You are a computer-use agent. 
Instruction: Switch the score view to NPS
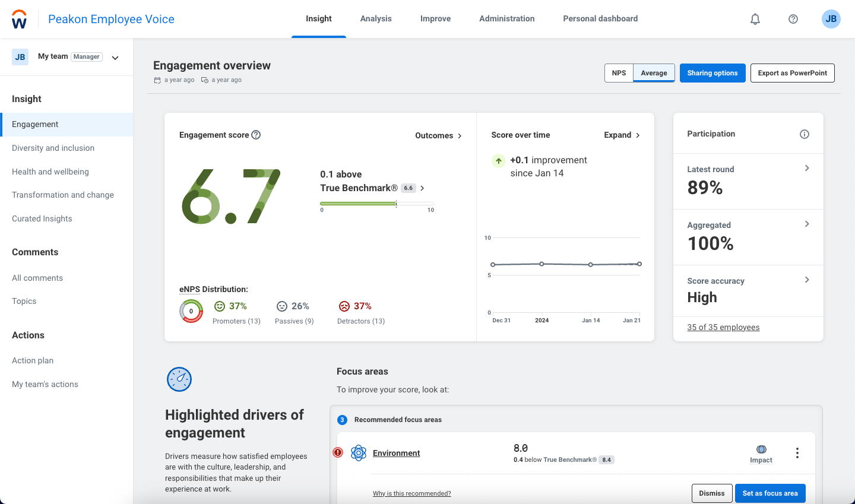(x=619, y=72)
